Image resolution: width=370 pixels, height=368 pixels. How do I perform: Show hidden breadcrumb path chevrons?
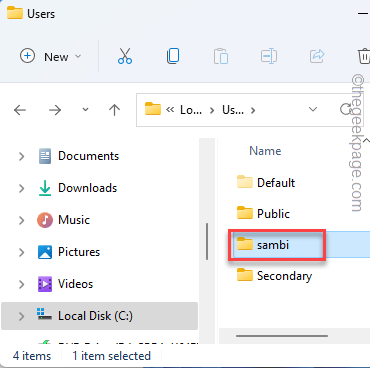click(170, 110)
